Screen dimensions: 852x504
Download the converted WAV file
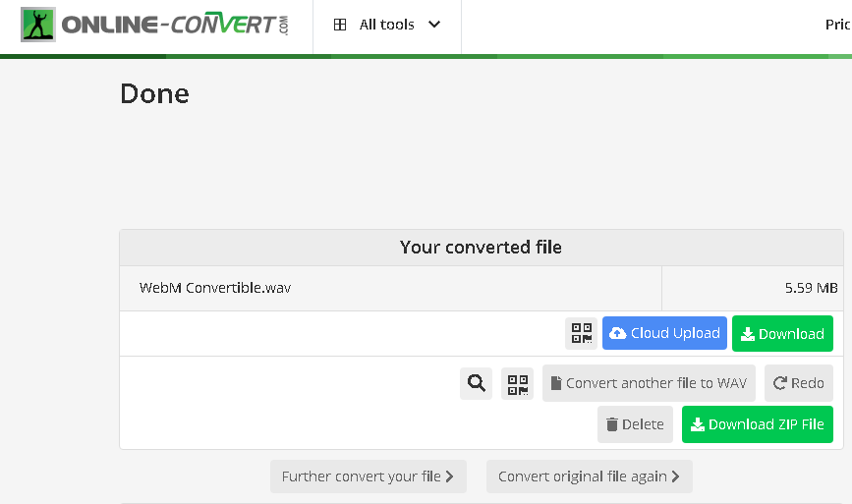(x=782, y=334)
